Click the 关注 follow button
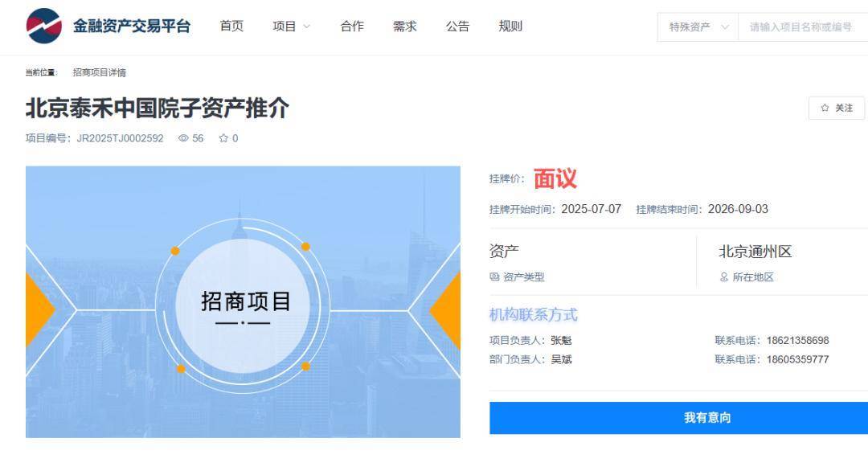Viewport: 868px width, 471px height. click(x=837, y=108)
